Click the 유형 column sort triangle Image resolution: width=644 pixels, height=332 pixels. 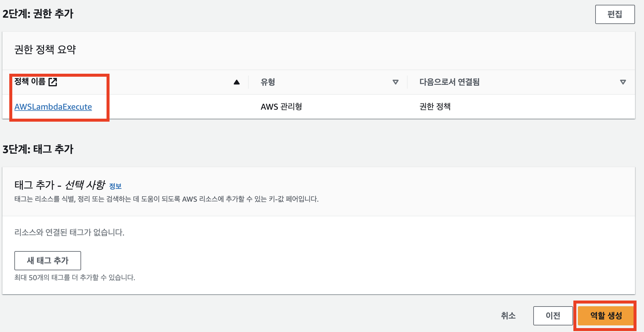(395, 82)
